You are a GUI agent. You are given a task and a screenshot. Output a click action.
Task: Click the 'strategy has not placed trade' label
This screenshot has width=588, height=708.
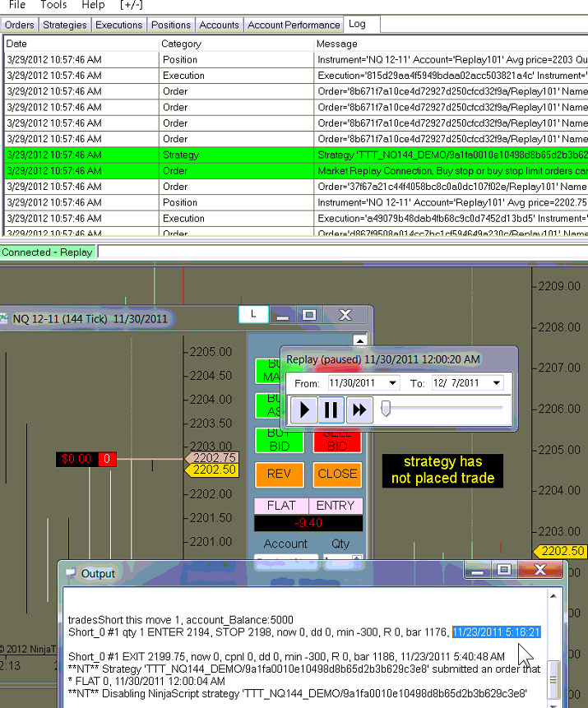[x=442, y=470]
